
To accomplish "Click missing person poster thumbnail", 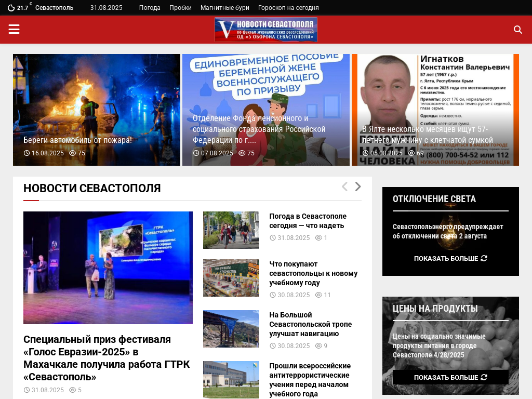I will pos(435,110).
